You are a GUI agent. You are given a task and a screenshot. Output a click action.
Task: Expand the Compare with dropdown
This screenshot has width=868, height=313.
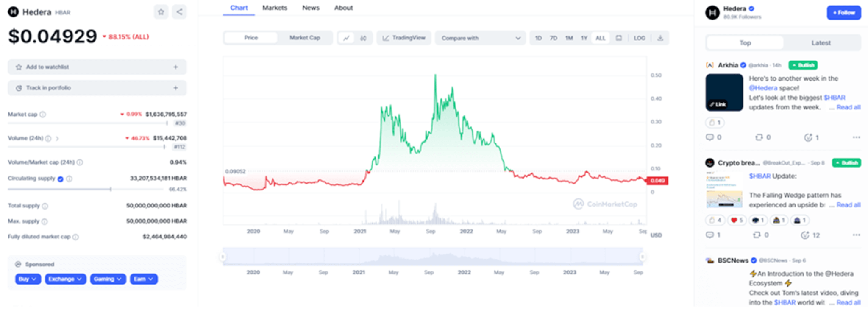coord(480,38)
